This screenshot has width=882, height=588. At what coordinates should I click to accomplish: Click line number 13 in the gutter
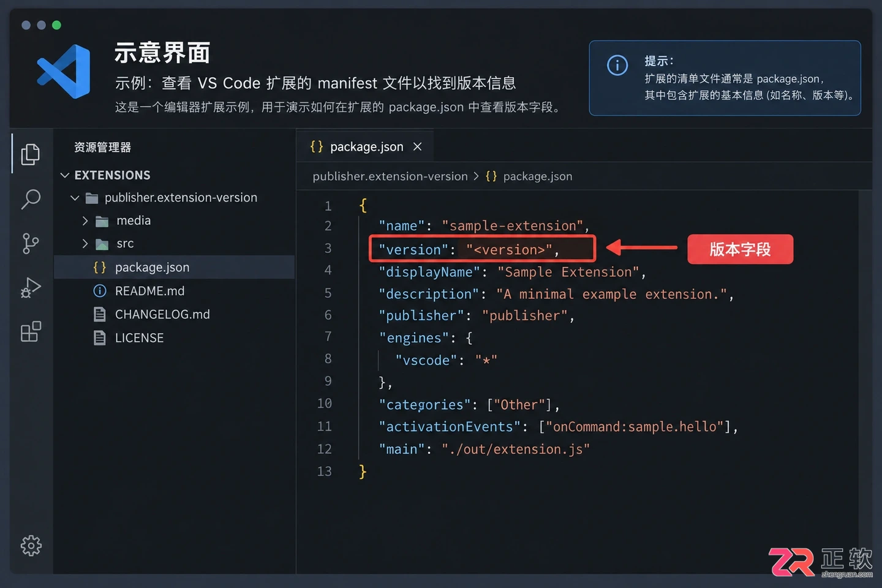coord(325,472)
